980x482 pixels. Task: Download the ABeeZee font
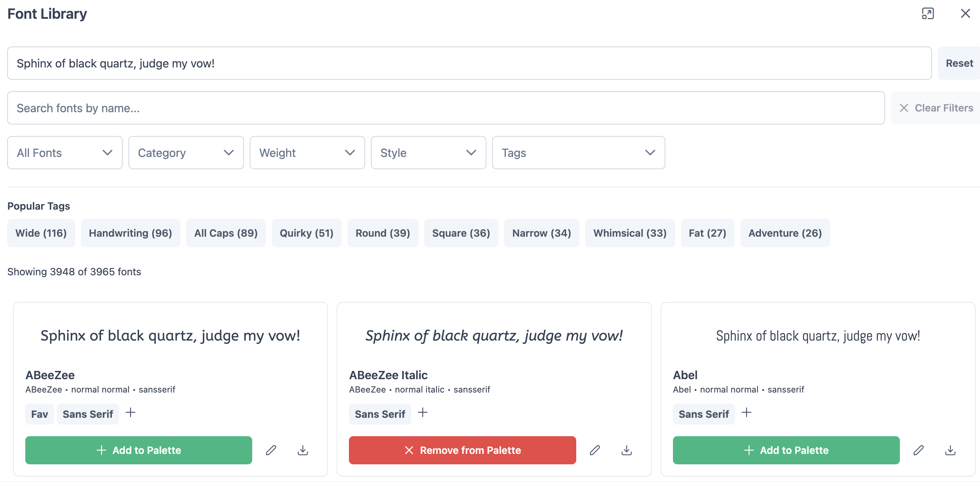coord(302,450)
